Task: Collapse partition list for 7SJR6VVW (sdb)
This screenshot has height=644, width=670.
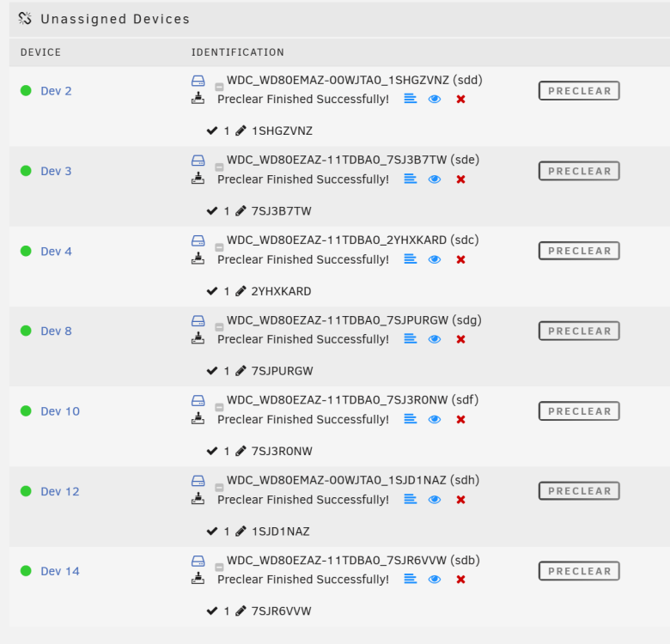Action: tap(219, 567)
